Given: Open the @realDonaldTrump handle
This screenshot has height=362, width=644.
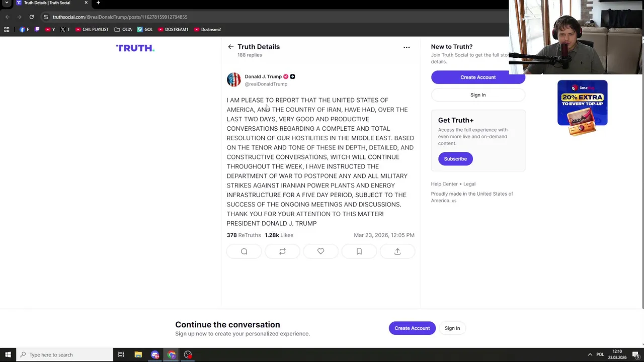Looking at the screenshot, I should point(266,84).
